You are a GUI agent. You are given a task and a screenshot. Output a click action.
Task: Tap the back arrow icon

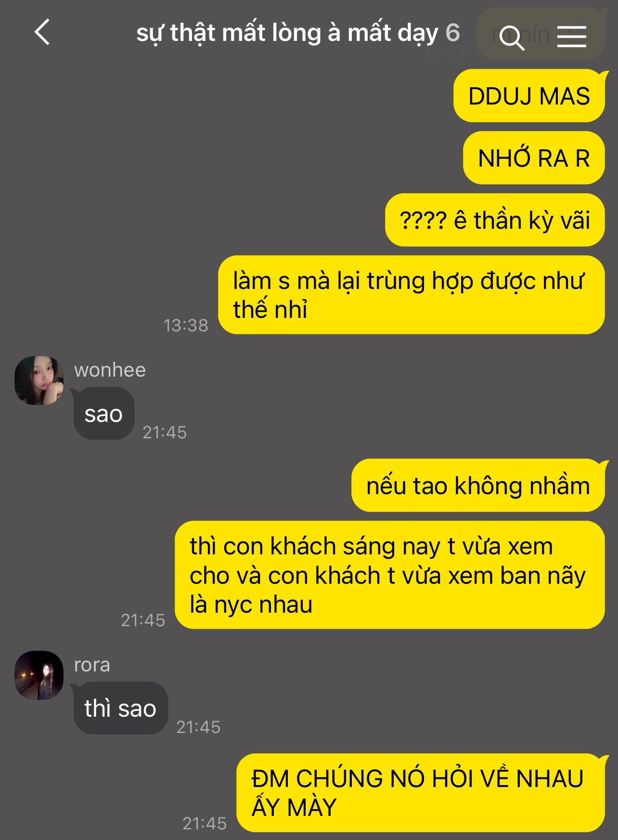tap(42, 33)
